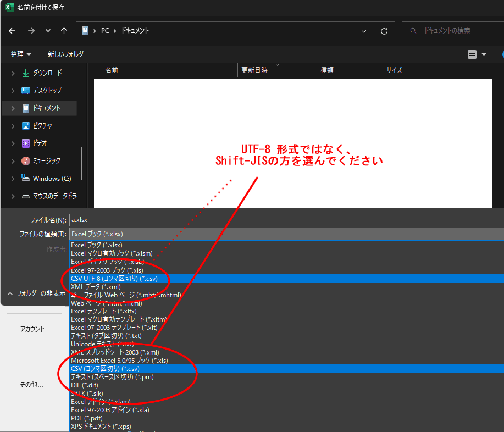Select the マウスのデータドライブ drive icon
The width and height of the screenshot is (504, 432).
(x=26, y=196)
